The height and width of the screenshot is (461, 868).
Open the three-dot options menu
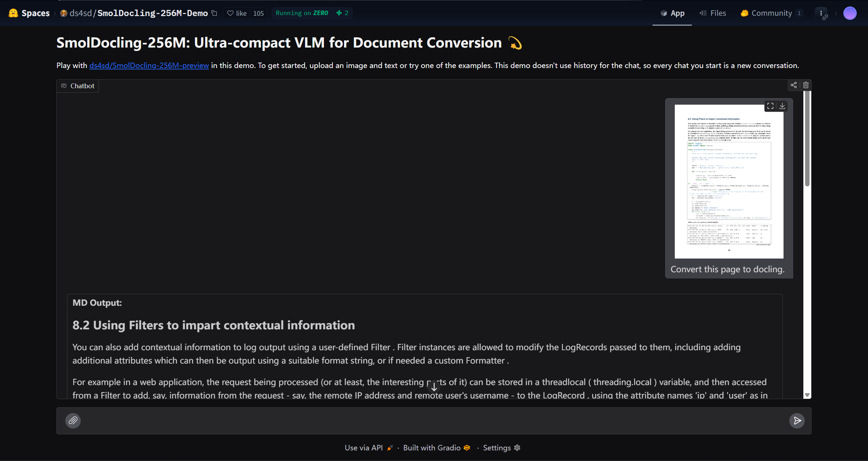821,13
